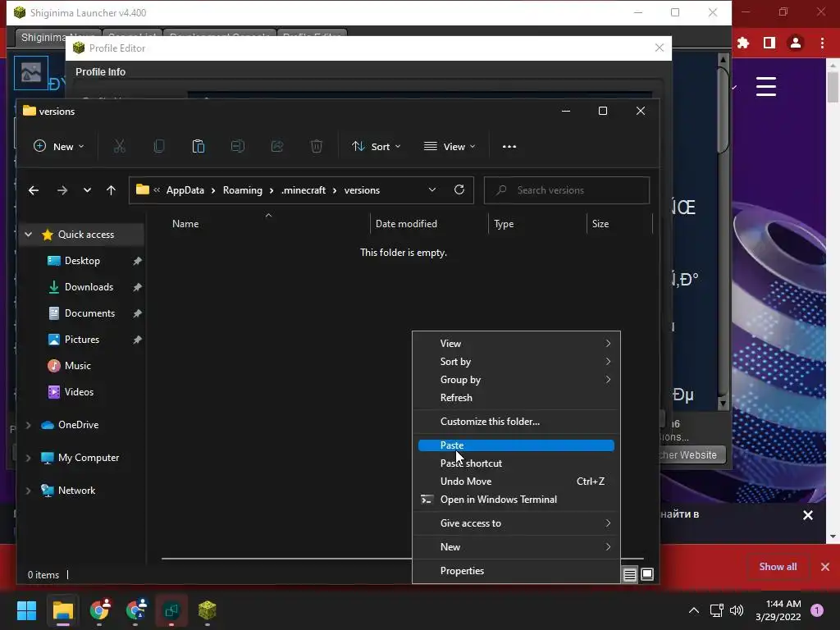The width and height of the screenshot is (840, 630).
Task: Open New submenu in context menu
Action: [x=516, y=547]
